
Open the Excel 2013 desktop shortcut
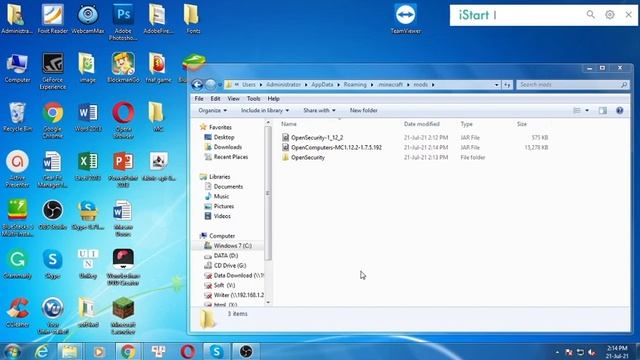(88, 166)
